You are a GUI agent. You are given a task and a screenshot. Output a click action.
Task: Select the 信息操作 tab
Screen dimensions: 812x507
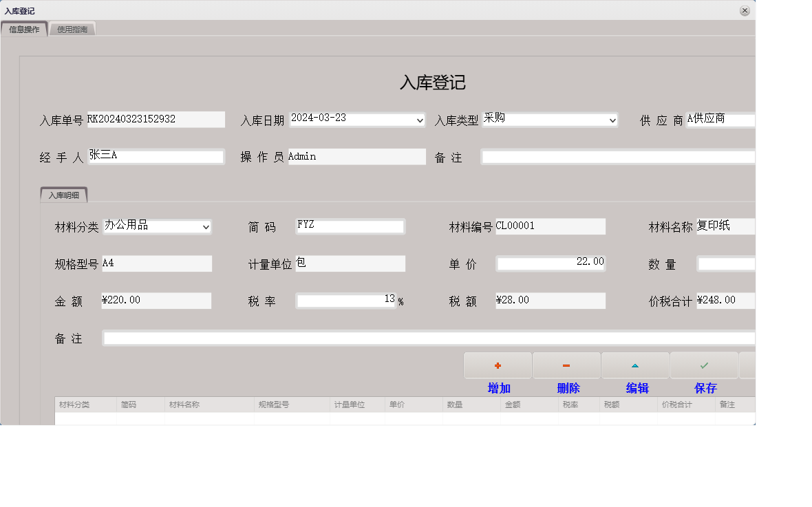click(x=24, y=28)
